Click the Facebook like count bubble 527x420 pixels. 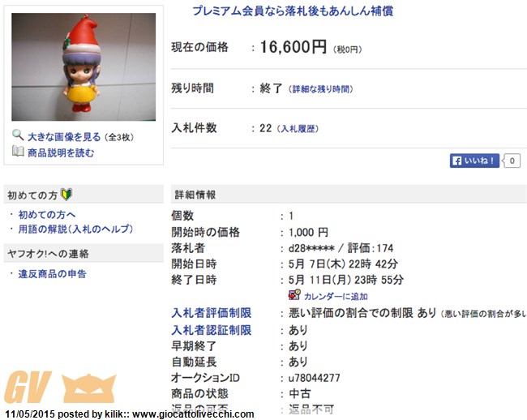512,161
